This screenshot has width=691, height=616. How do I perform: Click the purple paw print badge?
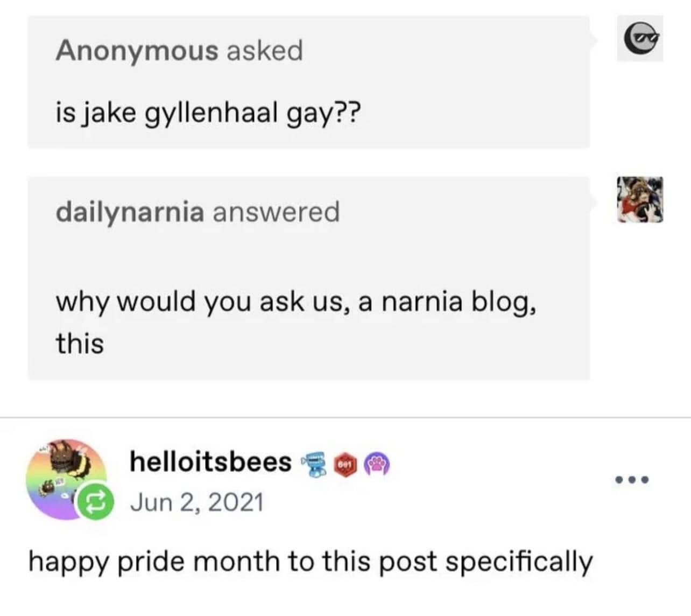[x=377, y=464]
